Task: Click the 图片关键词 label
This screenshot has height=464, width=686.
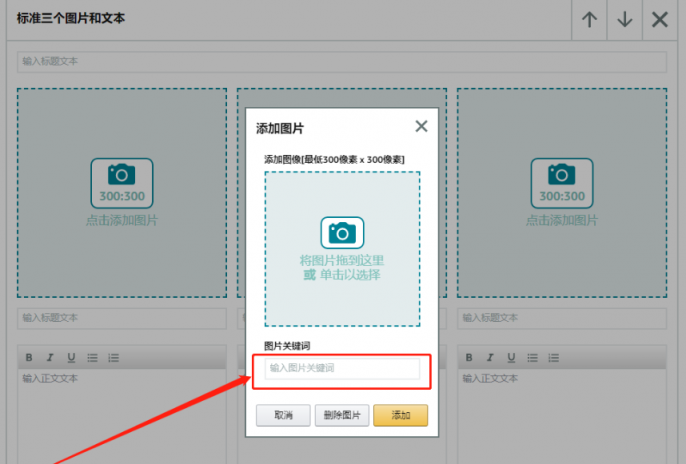Action: point(287,346)
